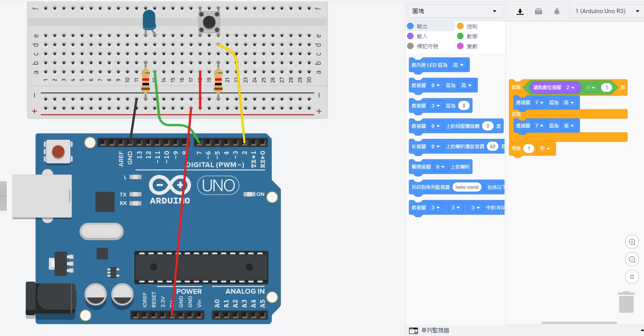Reset blocks workspace zoom with equals icon
The height and width of the screenshot is (336, 644).
click(x=632, y=277)
